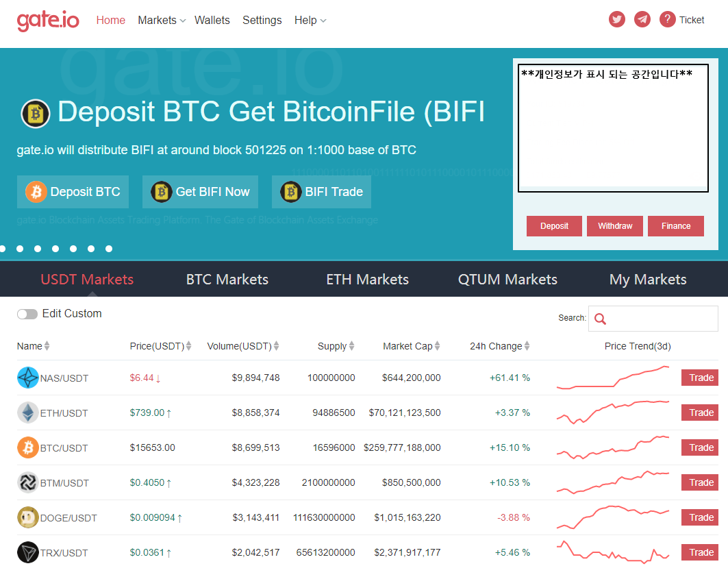Viewport: 728px width, 566px height.
Task: View the NAS/USDT price trend chart
Action: click(613, 378)
